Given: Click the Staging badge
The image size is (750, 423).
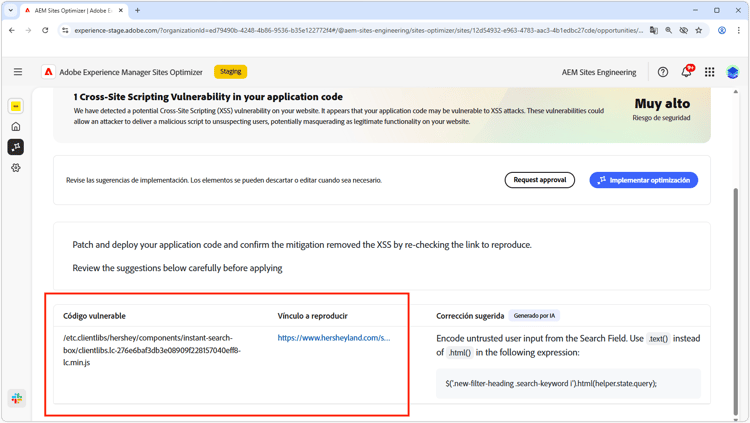Looking at the screenshot, I should [x=231, y=72].
